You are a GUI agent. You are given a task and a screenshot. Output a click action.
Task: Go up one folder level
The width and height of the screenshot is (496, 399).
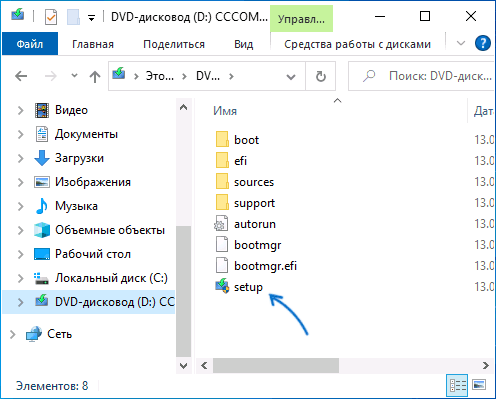(x=95, y=77)
